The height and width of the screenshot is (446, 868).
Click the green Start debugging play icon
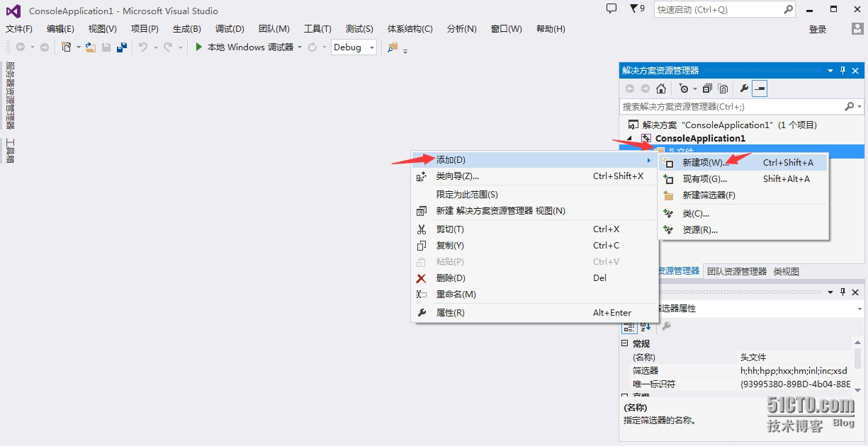click(199, 47)
